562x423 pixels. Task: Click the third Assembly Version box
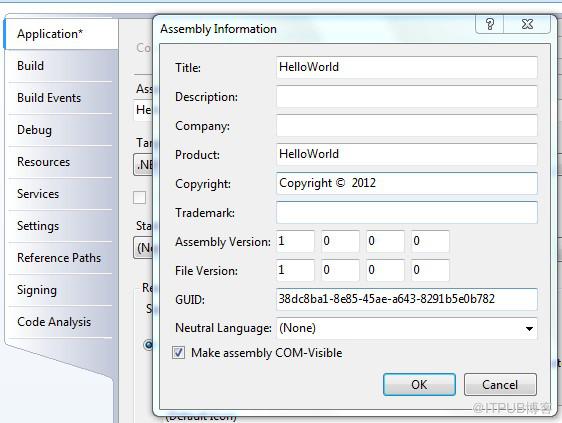click(386, 241)
